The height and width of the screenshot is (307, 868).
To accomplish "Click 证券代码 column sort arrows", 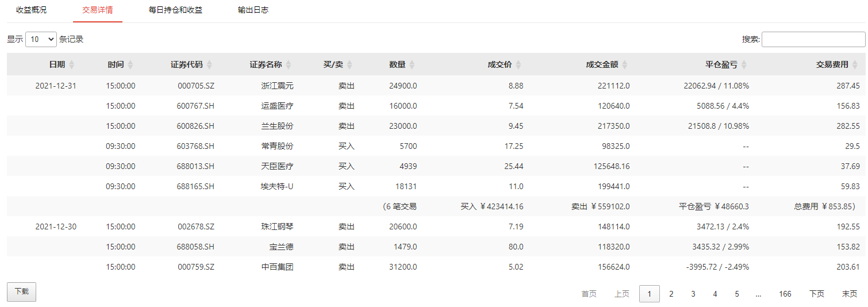I will (209, 65).
